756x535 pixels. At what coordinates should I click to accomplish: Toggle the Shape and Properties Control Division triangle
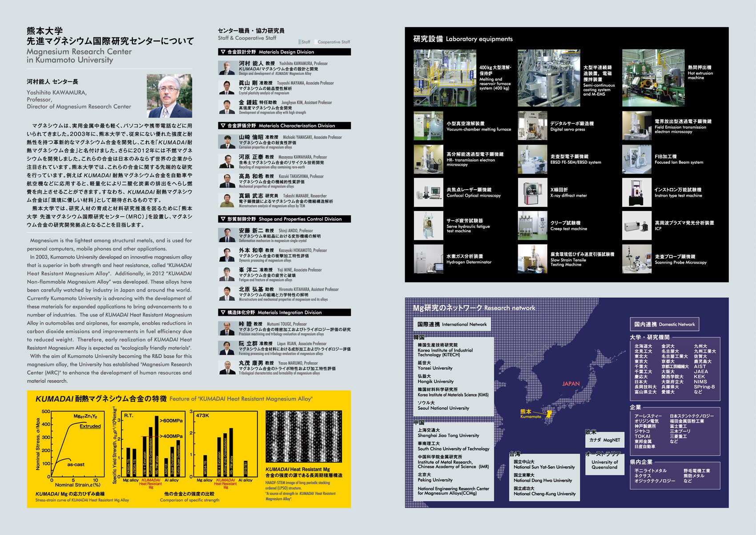pyautogui.click(x=223, y=219)
